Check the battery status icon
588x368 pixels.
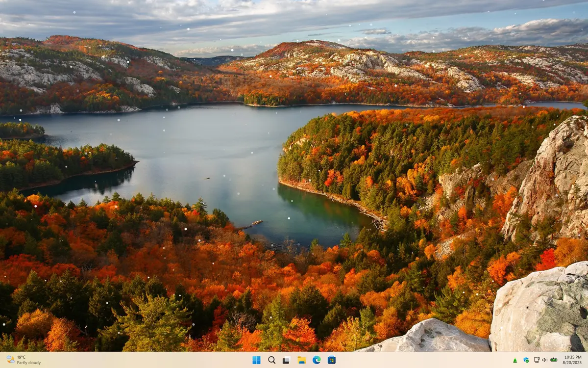click(554, 360)
